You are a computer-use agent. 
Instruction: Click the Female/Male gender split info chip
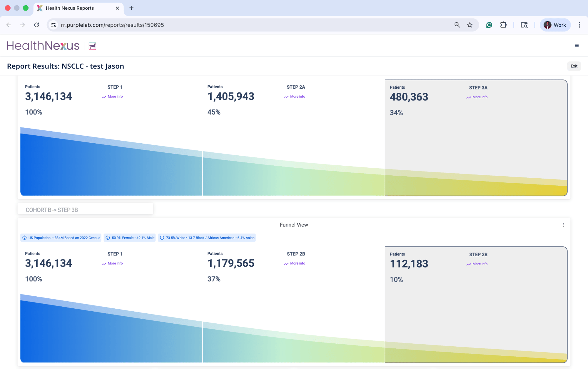(130, 238)
